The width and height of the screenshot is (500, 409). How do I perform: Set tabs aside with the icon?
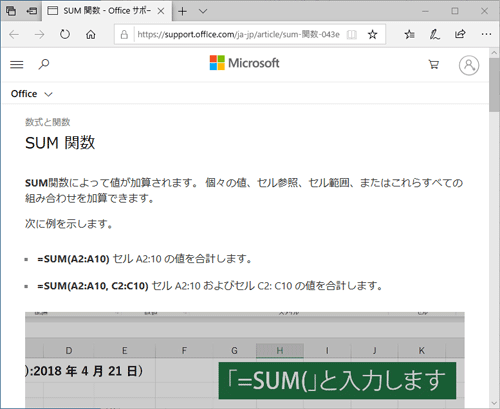(32, 11)
